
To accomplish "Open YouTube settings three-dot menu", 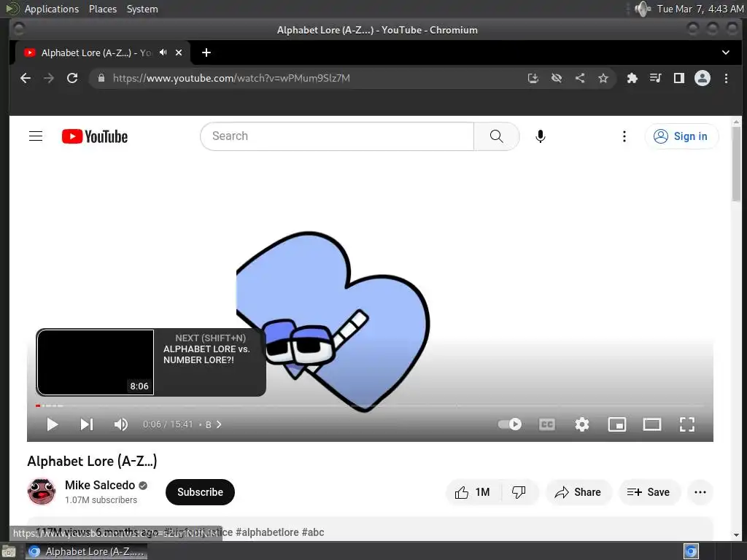I will 624,136.
